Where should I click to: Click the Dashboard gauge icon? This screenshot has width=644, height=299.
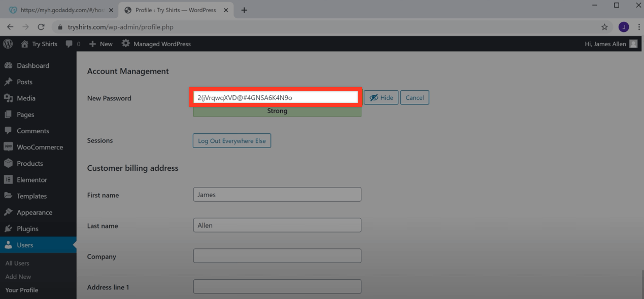click(8, 65)
